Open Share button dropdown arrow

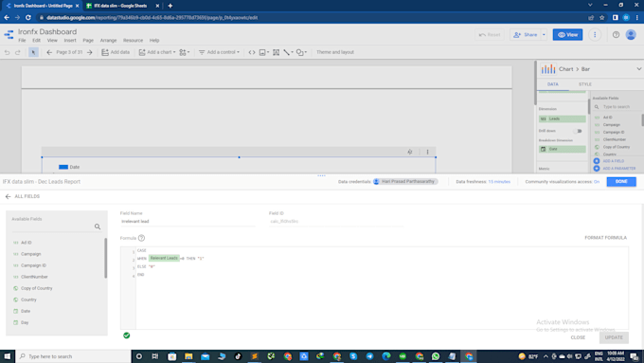(x=544, y=34)
